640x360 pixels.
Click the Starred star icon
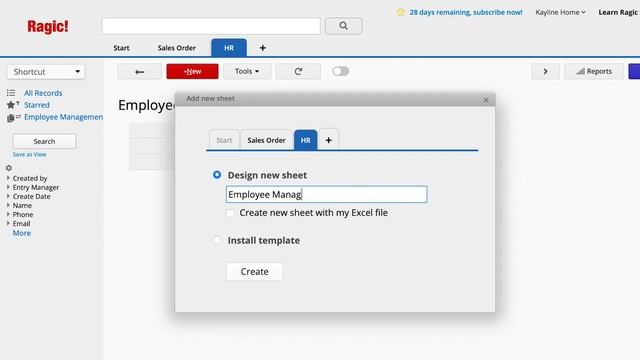click(x=13, y=105)
